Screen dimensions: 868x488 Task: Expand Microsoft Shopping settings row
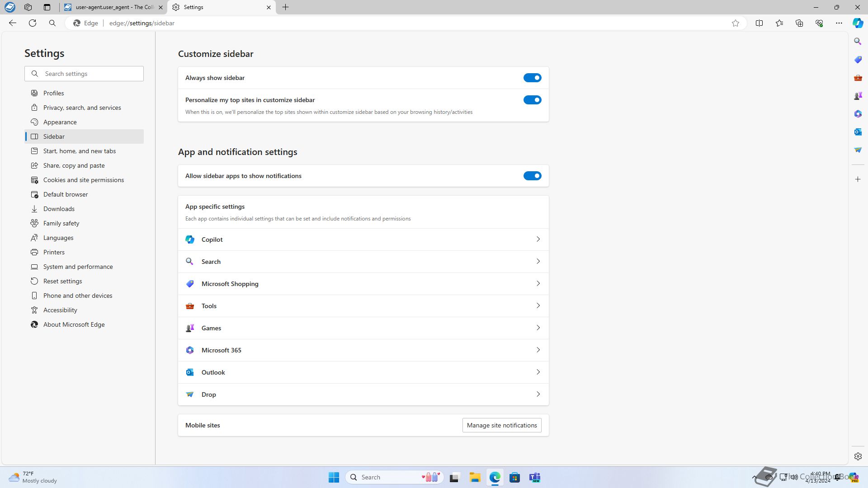point(363,284)
